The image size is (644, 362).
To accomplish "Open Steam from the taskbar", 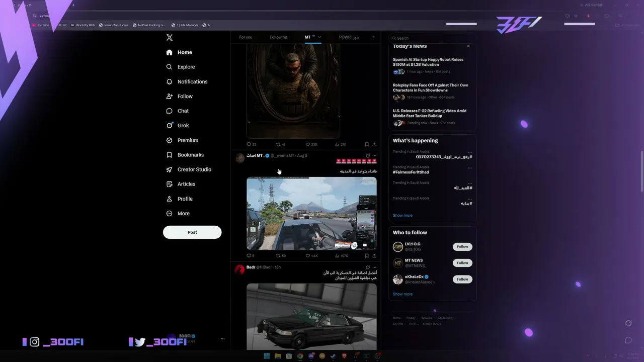I will point(333,356).
